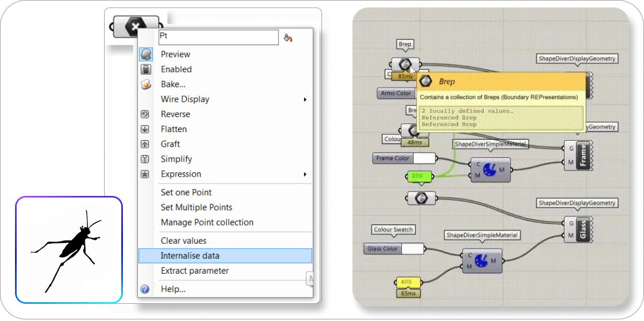Viewport: 644px width, 321px height.
Task: Click Manage Point collection
Action: [207, 223]
